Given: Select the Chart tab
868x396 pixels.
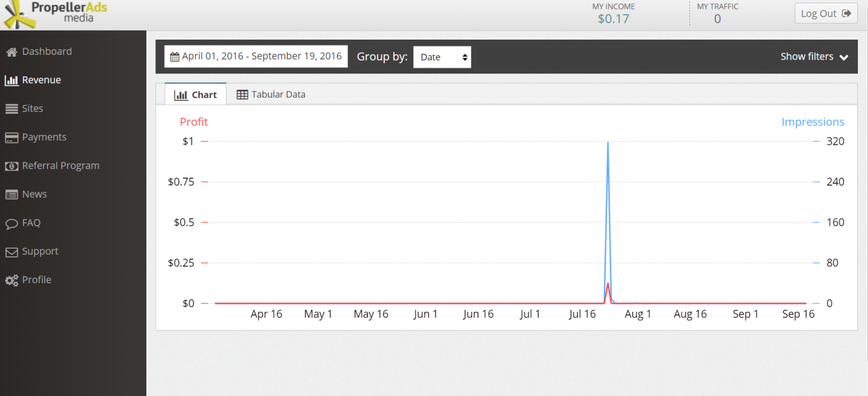Looking at the screenshot, I should [x=196, y=94].
